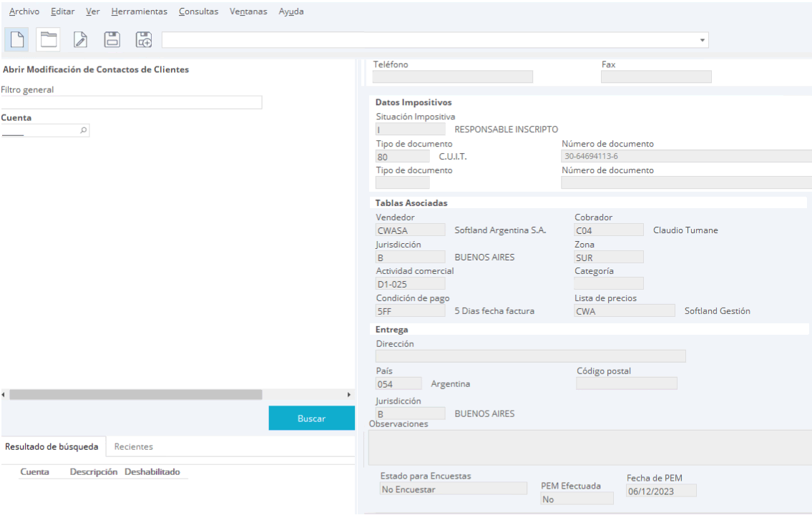
Task: Click the New document toolbar icon
Action: pyautogui.click(x=16, y=39)
